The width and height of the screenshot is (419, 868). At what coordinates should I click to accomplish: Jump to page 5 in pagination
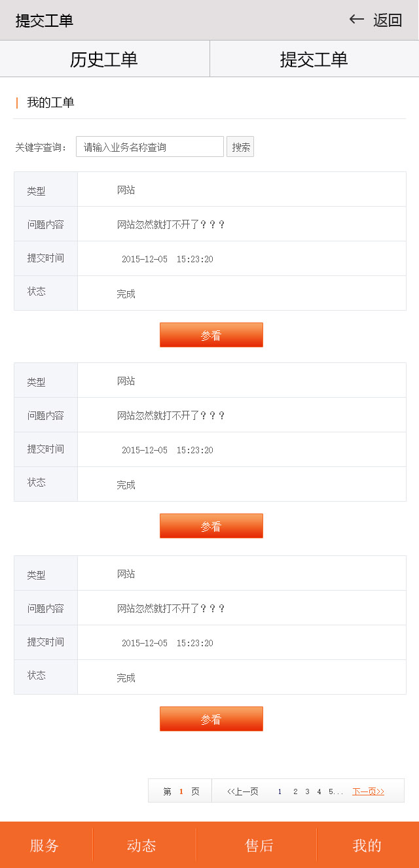click(x=331, y=791)
